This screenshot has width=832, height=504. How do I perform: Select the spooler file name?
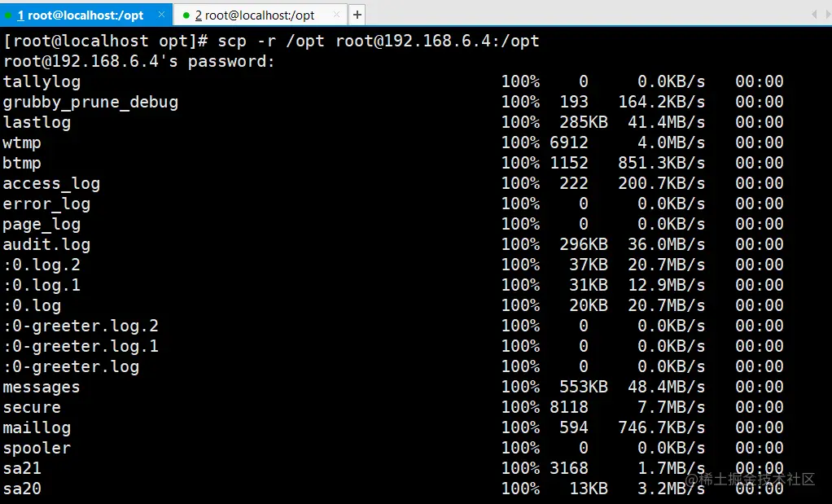click(x=37, y=448)
